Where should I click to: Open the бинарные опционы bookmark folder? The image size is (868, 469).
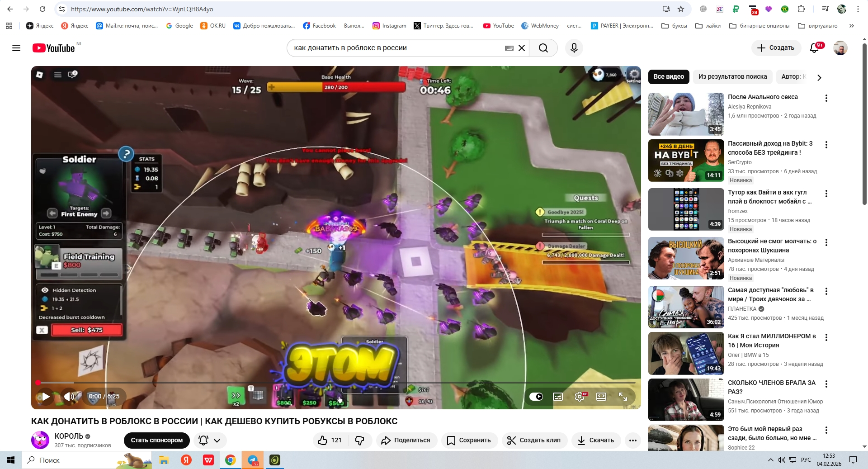pyautogui.click(x=759, y=26)
